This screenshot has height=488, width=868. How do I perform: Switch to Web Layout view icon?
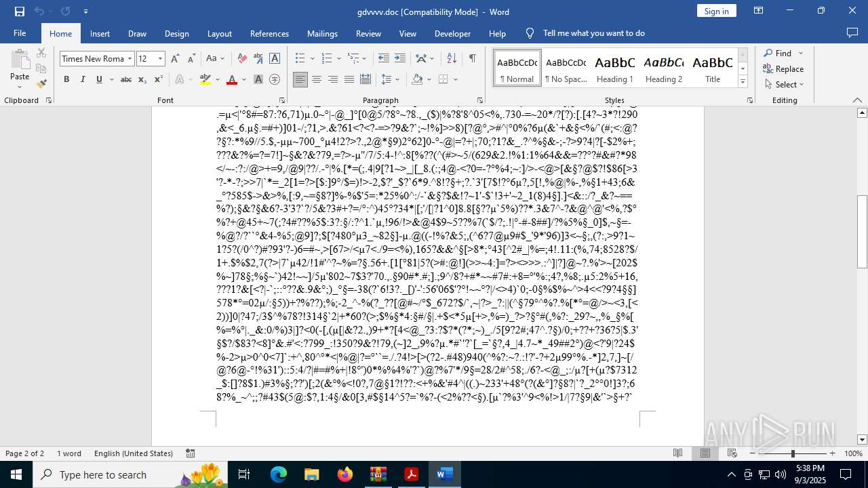(x=732, y=453)
